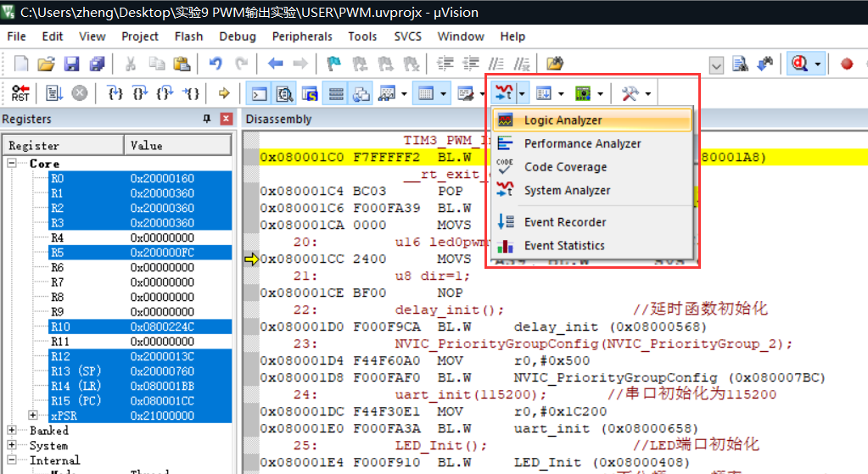The image size is (868, 474).
Task: Open Event Recorder entry
Action: [592, 222]
